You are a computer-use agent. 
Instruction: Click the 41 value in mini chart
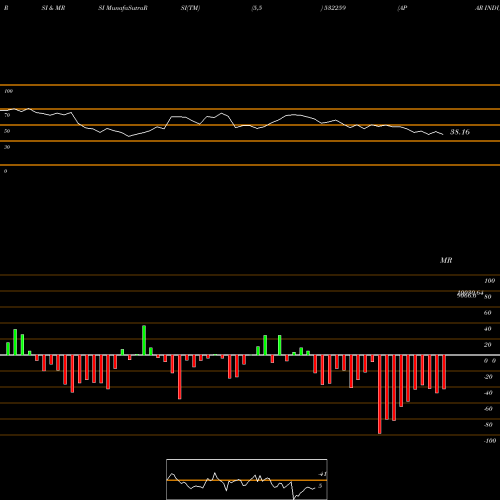pyautogui.click(x=322, y=474)
